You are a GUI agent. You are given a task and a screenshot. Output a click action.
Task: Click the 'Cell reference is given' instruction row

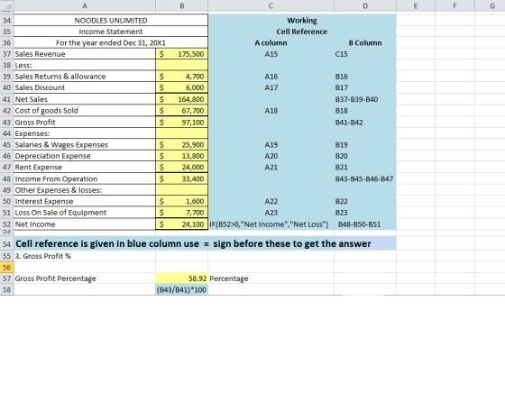206,243
